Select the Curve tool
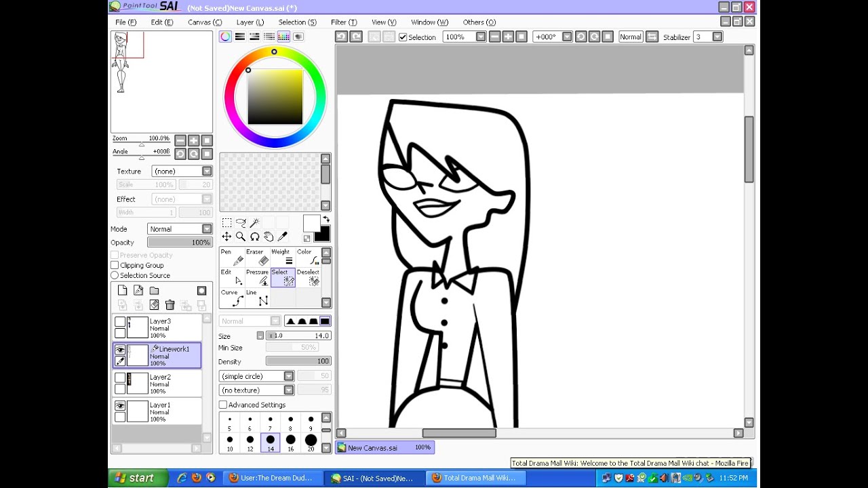Image resolution: width=868 pixels, height=488 pixels. (232, 298)
